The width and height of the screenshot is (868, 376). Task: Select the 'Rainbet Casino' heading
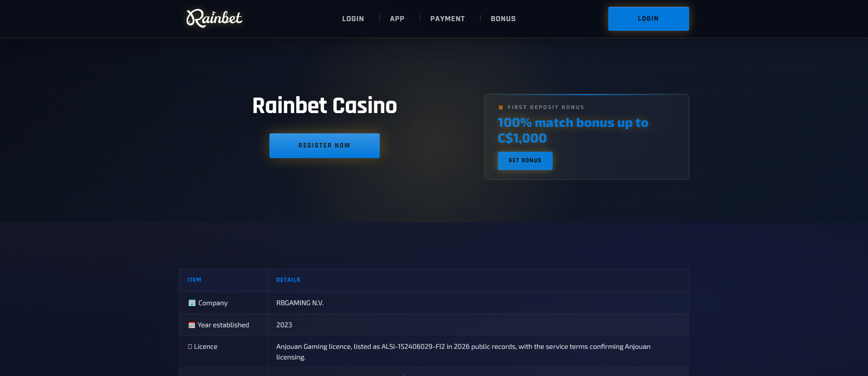[325, 106]
